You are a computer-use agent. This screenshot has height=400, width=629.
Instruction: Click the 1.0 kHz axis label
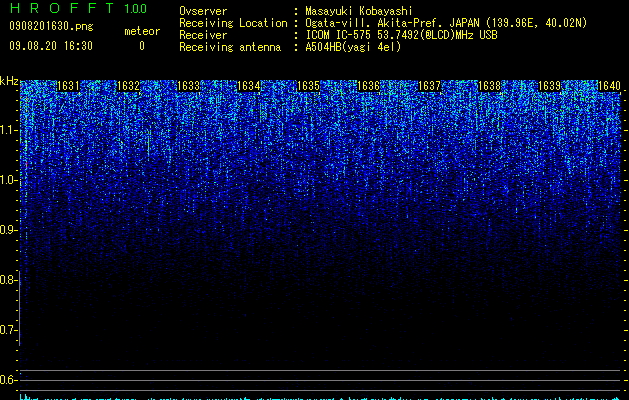coord(9,180)
